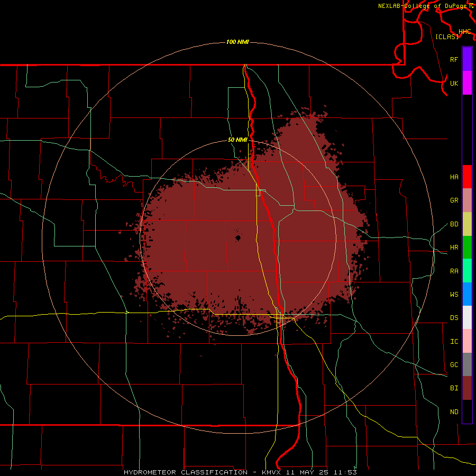
Task: Click the HA legend label
Action: point(454,177)
